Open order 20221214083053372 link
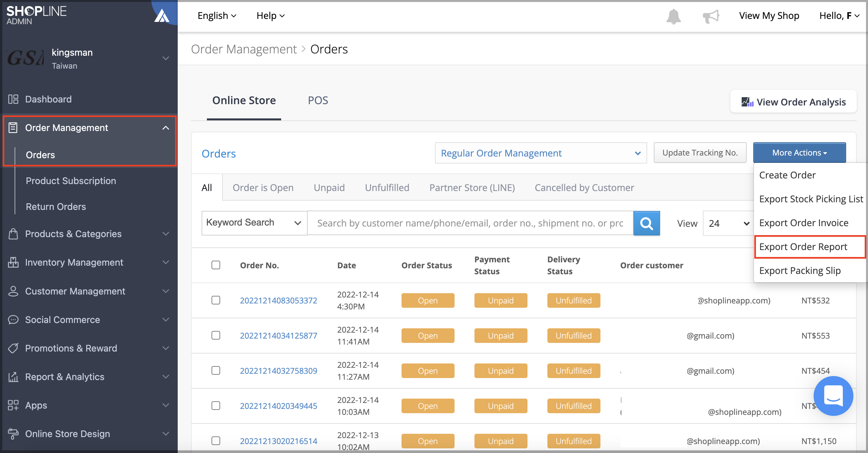This screenshot has height=453, width=868. [278, 300]
